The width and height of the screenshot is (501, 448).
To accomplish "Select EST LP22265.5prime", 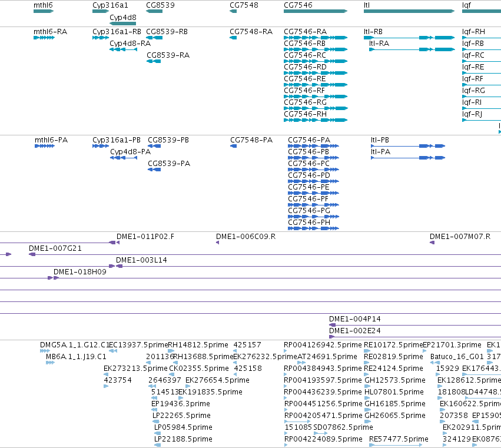I will pos(156,422).
